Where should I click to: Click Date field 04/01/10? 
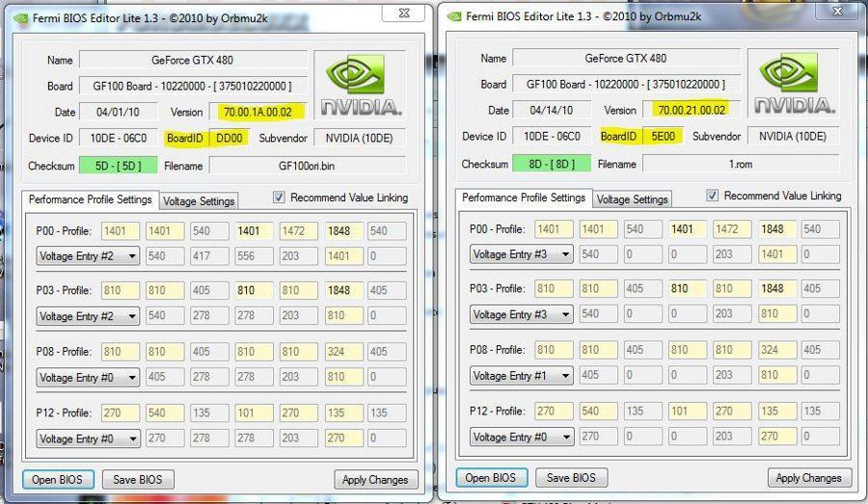(118, 112)
